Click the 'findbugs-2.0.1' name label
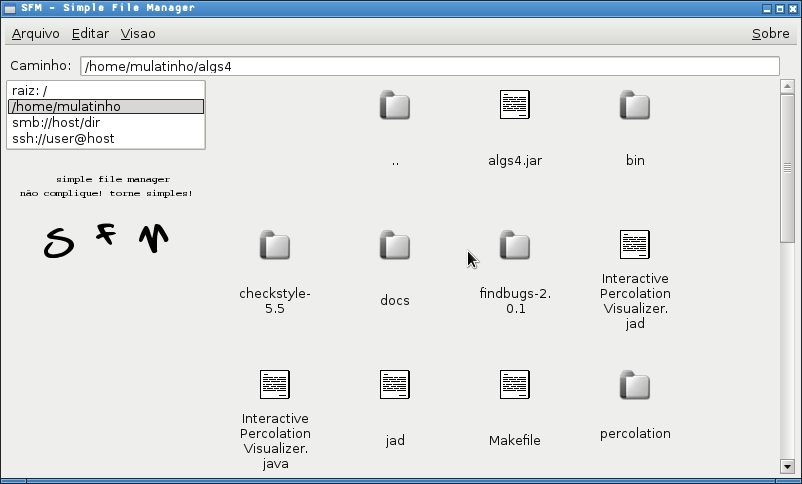 click(x=515, y=301)
